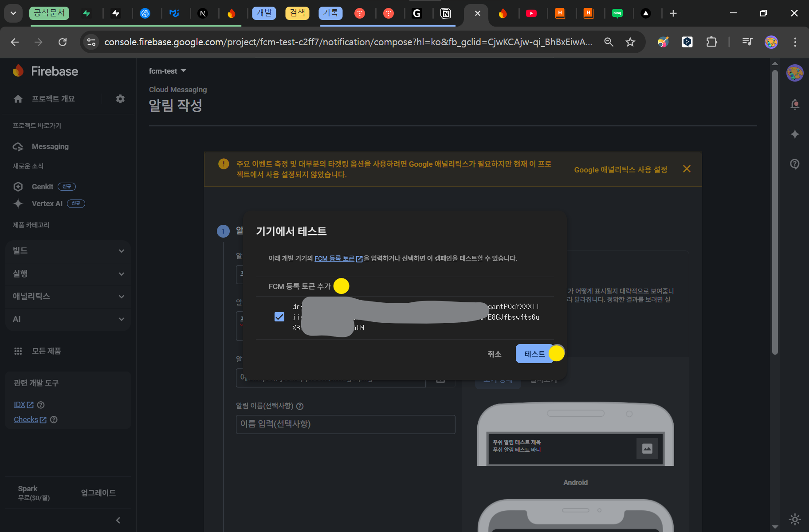Open the media control icon in toolbar
The height and width of the screenshot is (532, 809).
coord(747,42)
